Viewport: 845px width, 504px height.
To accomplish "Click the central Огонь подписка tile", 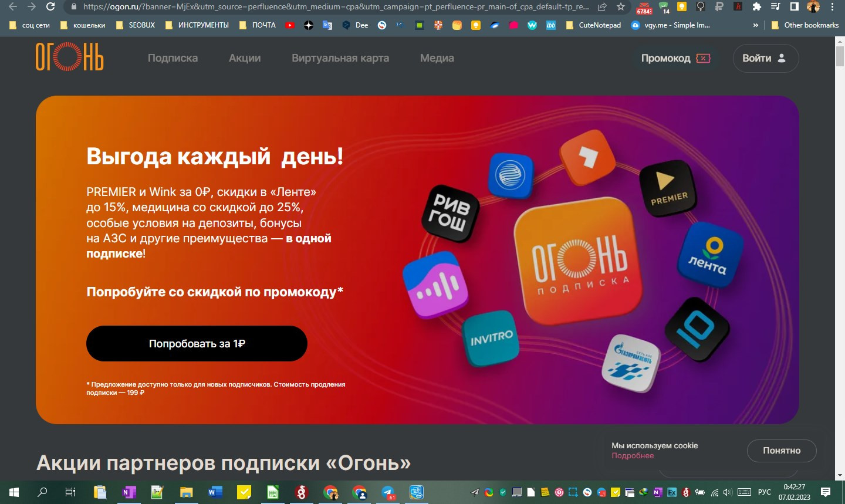I will point(579,261).
